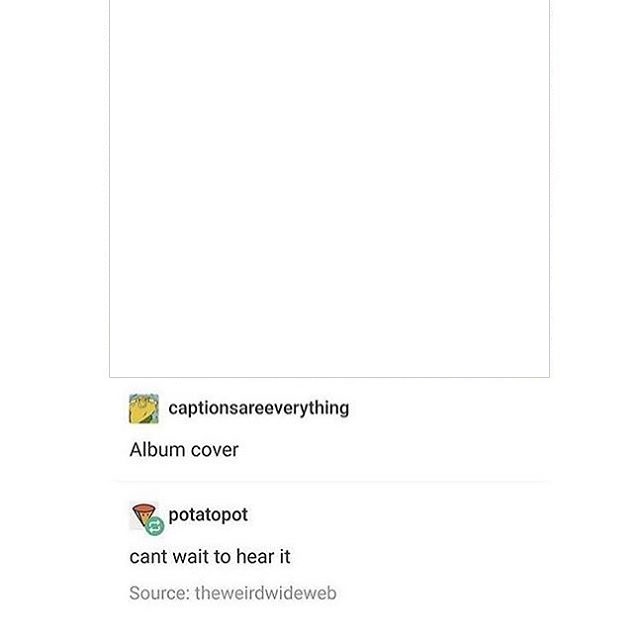The height and width of the screenshot is (640, 640).
Task: Click the divider line between the comments
Action: (x=331, y=482)
